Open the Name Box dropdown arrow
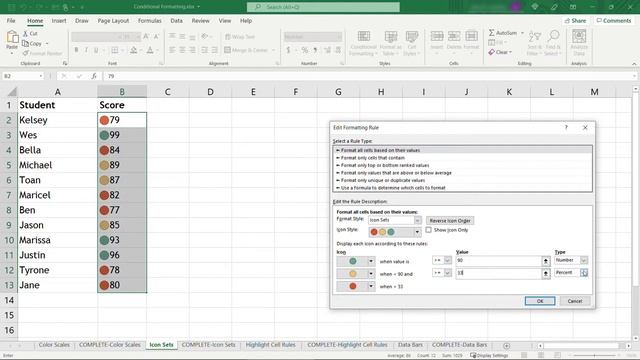This screenshot has width=640, height=360. pyautogui.click(x=40, y=76)
